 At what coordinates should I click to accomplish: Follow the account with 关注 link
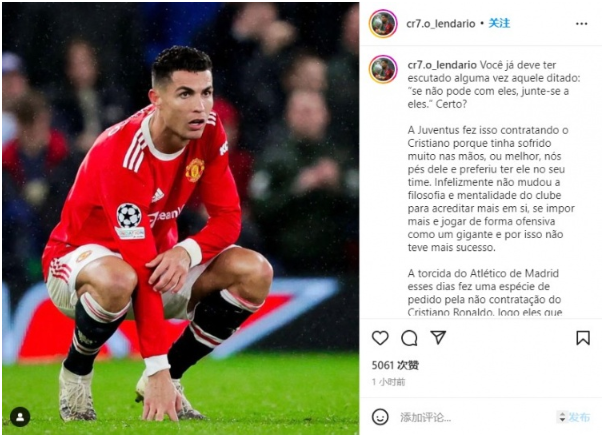point(499,24)
